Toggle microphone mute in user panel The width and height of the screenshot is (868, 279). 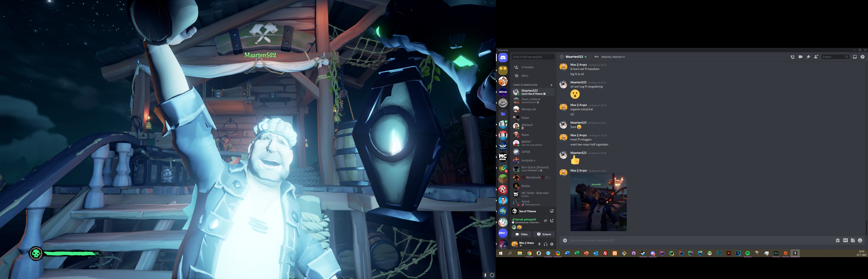539,244
